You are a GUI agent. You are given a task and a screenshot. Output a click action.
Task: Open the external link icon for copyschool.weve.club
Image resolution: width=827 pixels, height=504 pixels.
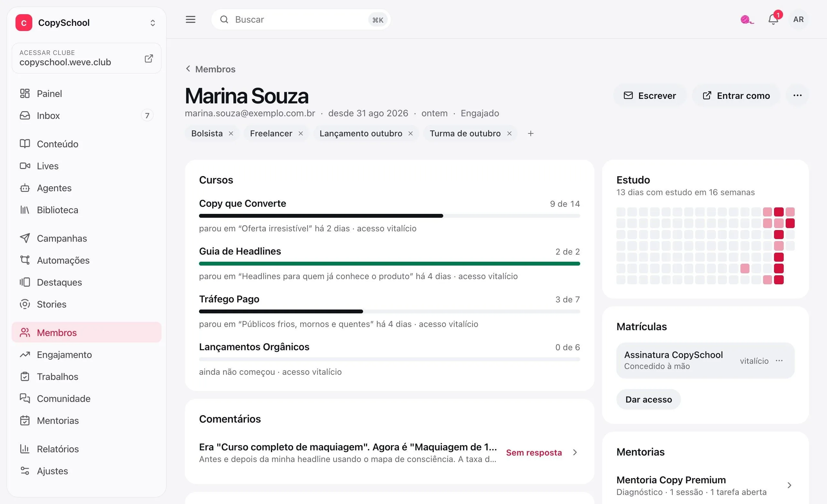149,58
